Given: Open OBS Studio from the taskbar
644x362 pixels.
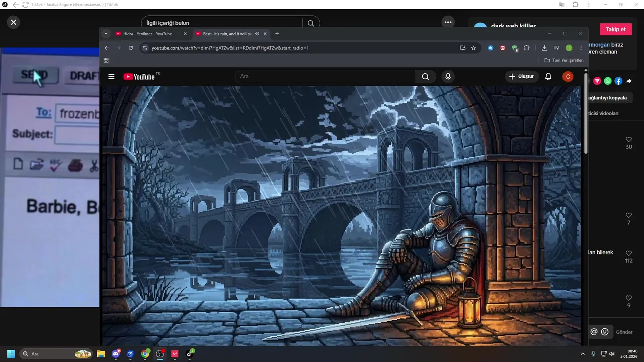Looking at the screenshot, I should click(160, 354).
